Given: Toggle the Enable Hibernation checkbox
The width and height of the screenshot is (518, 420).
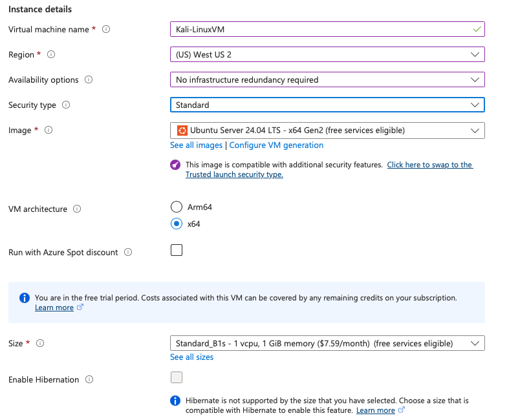Looking at the screenshot, I should [177, 377].
